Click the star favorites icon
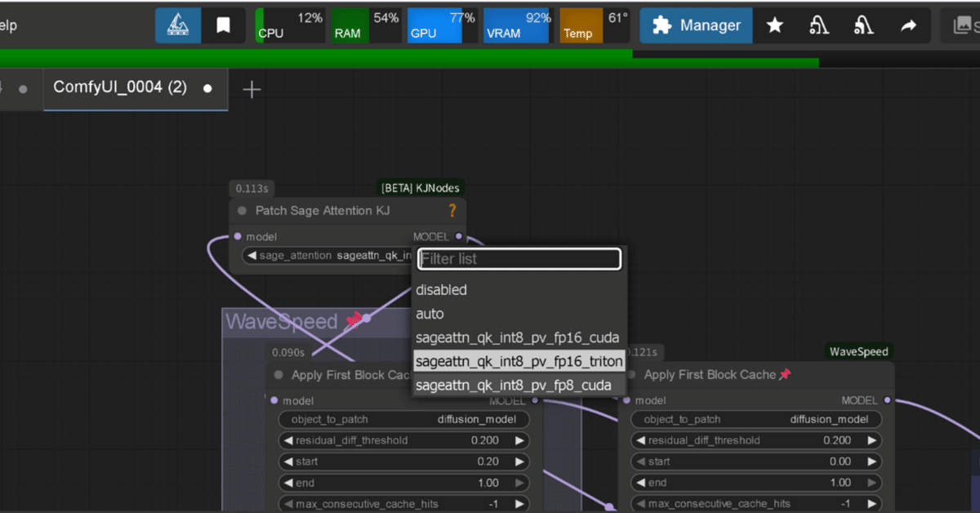The height and width of the screenshot is (513, 980). point(774,26)
